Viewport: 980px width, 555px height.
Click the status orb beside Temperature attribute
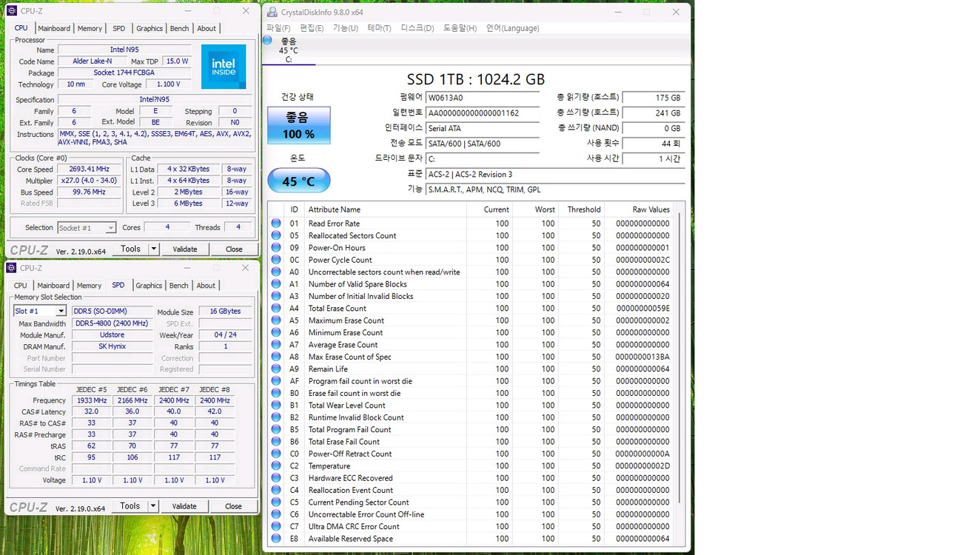[x=276, y=466]
